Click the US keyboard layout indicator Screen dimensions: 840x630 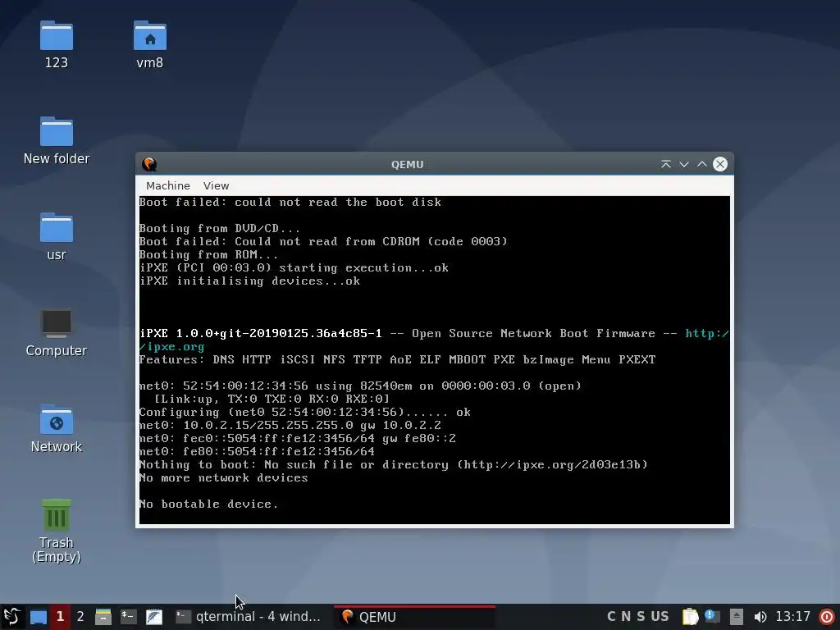660,617
